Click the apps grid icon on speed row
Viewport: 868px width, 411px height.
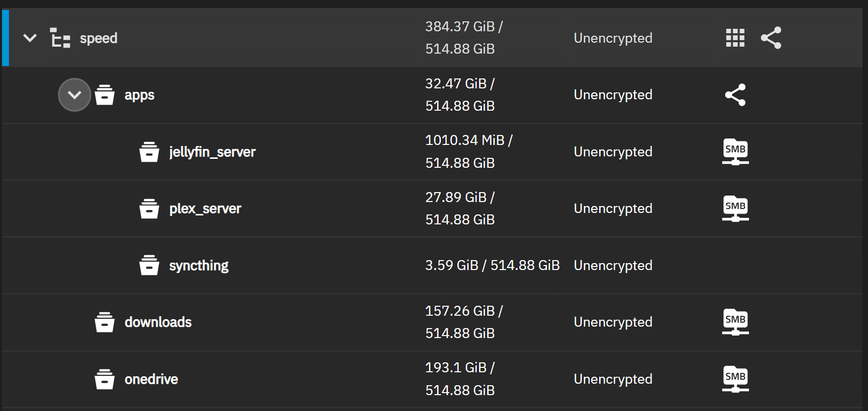[x=735, y=38]
